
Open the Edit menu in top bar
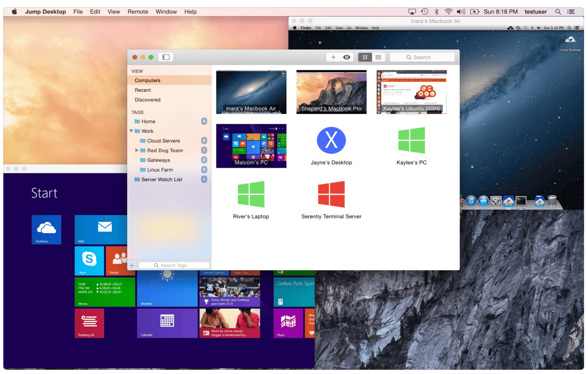point(95,12)
